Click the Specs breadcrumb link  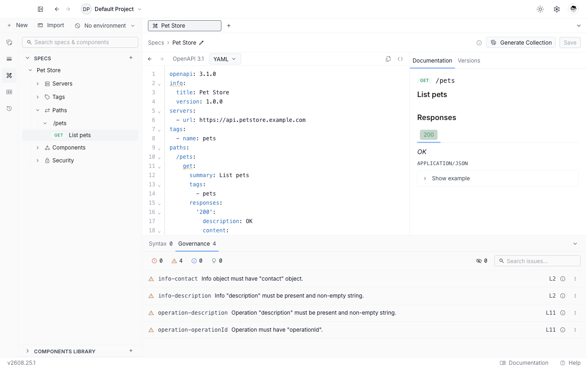point(156,43)
